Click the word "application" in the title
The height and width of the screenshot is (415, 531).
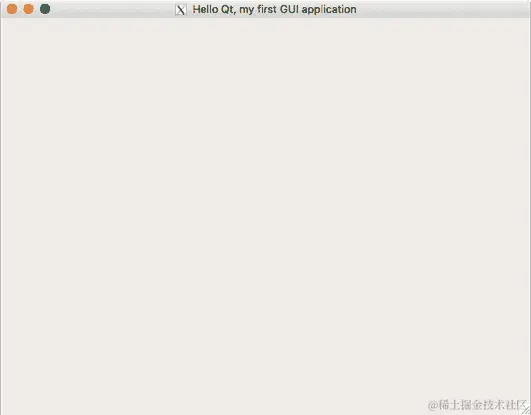(x=329, y=10)
